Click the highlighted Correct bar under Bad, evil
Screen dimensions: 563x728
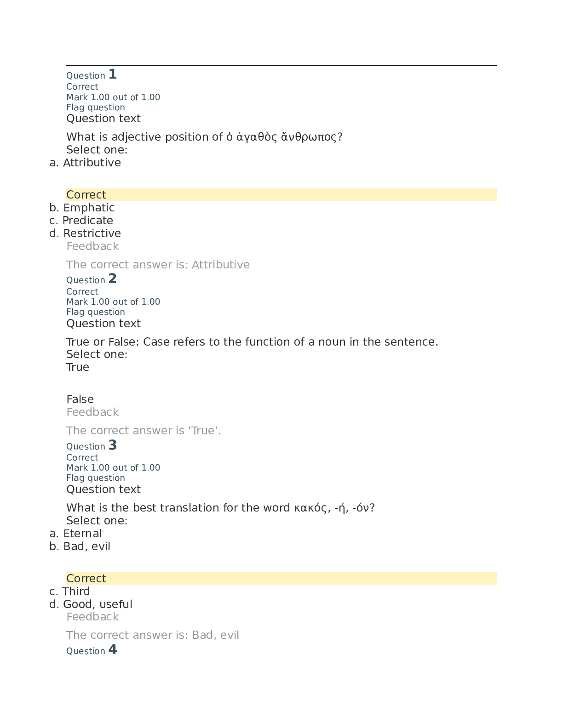(x=281, y=579)
